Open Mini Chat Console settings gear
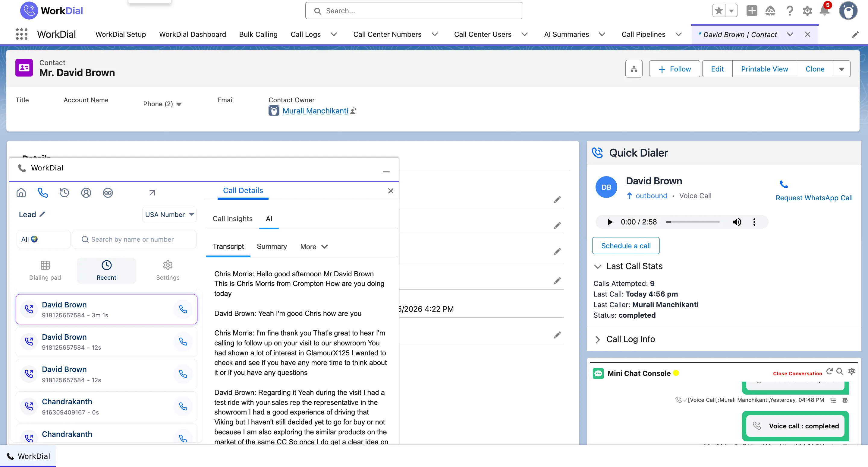The width and height of the screenshot is (868, 467). 851,371
